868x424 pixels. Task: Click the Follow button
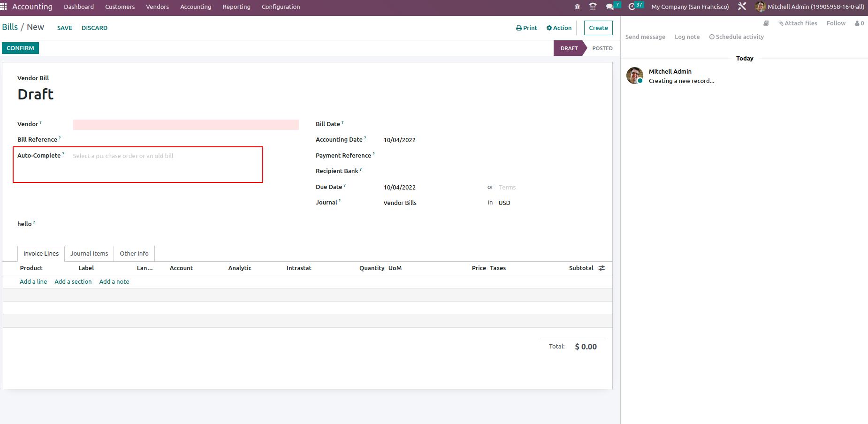(x=836, y=23)
